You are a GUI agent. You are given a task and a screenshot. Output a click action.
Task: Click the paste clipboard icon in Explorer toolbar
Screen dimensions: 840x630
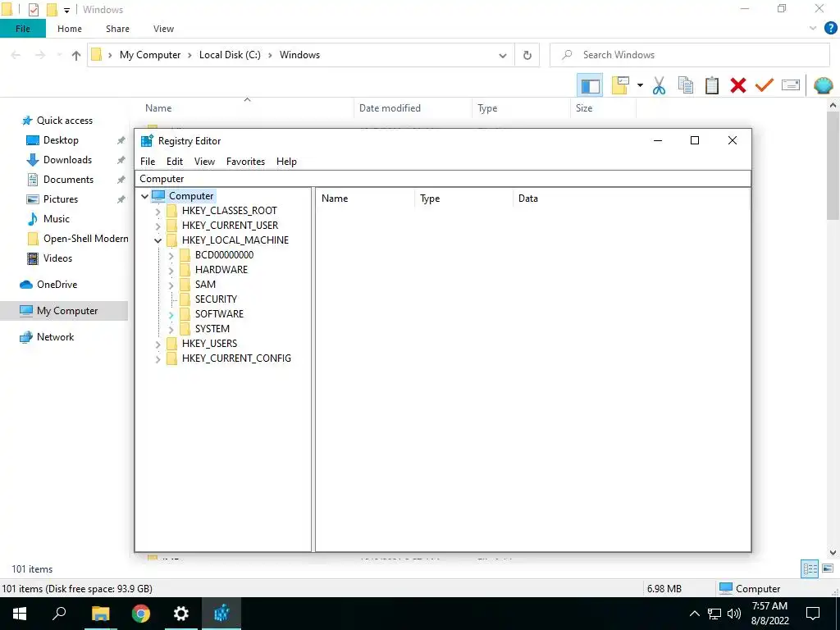pos(712,85)
